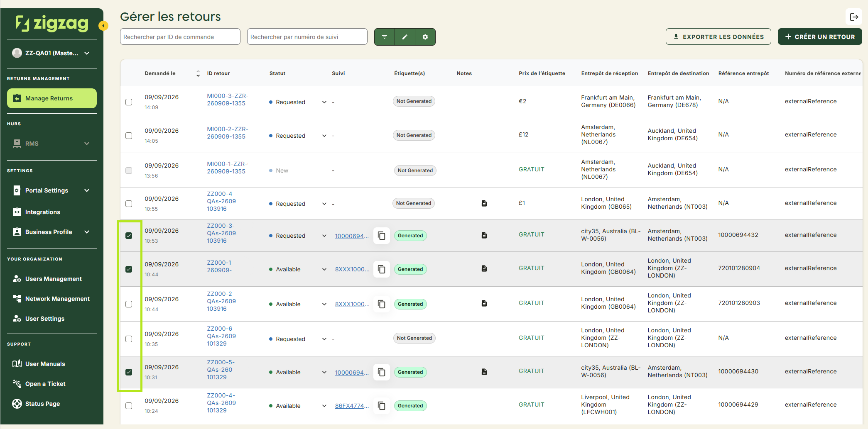Sort by Demandé le column arrows
Screen dimensions: 868x429
pyautogui.click(x=198, y=73)
